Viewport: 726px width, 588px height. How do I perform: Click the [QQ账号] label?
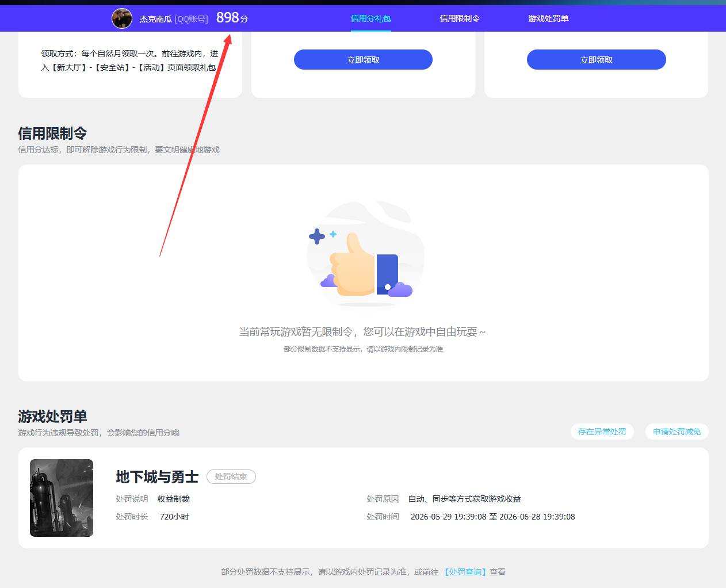(192, 19)
